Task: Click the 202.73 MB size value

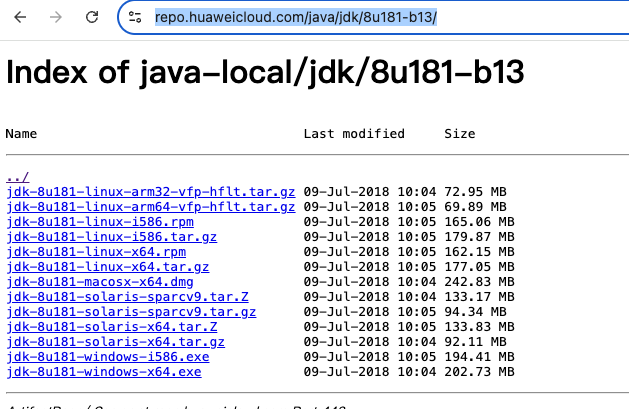Action: pos(479,372)
